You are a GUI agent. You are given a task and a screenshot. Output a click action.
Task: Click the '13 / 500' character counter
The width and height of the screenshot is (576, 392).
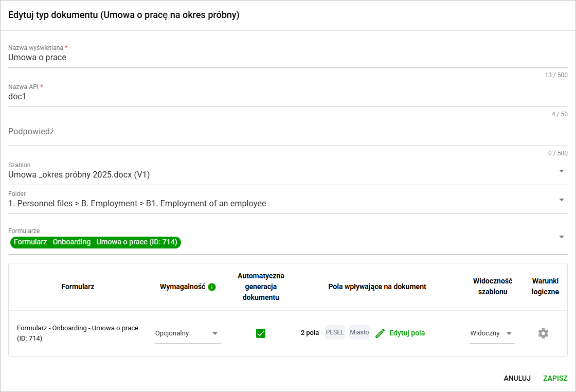pyautogui.click(x=556, y=75)
